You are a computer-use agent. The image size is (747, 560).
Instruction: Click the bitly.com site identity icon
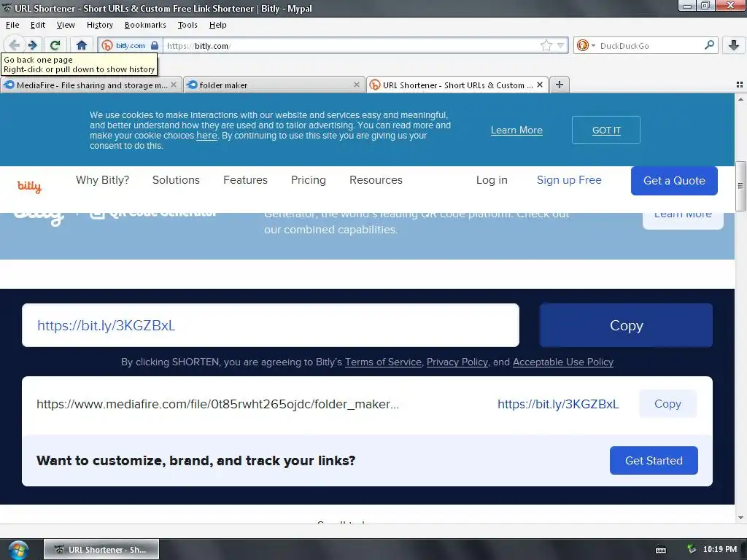click(x=107, y=46)
